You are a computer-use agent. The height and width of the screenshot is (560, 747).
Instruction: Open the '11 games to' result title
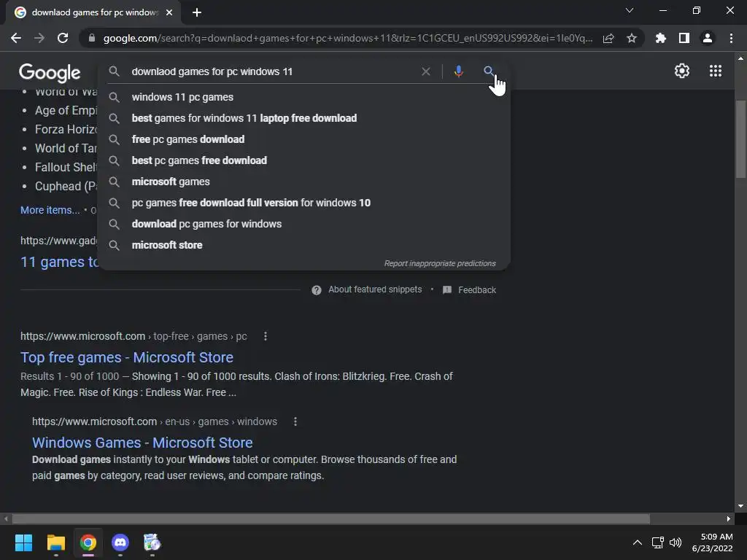point(60,262)
